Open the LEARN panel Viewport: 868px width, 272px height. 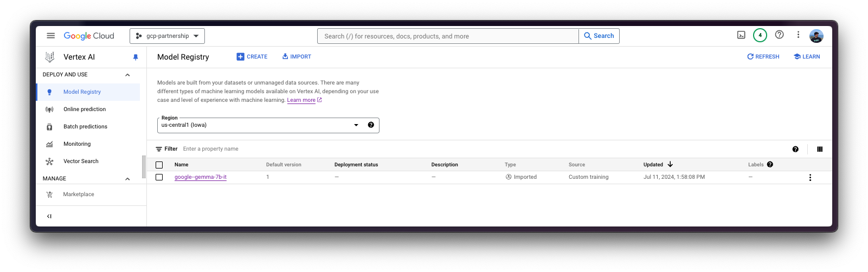[807, 57]
